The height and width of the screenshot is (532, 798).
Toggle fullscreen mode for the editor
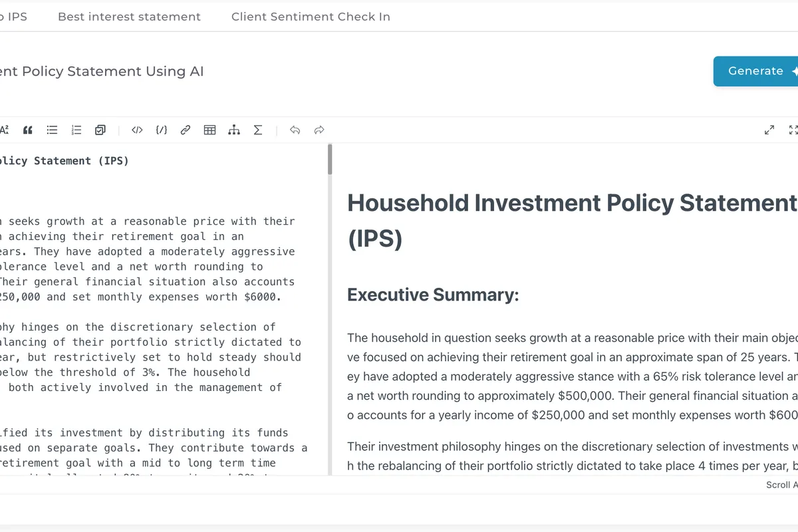793,130
